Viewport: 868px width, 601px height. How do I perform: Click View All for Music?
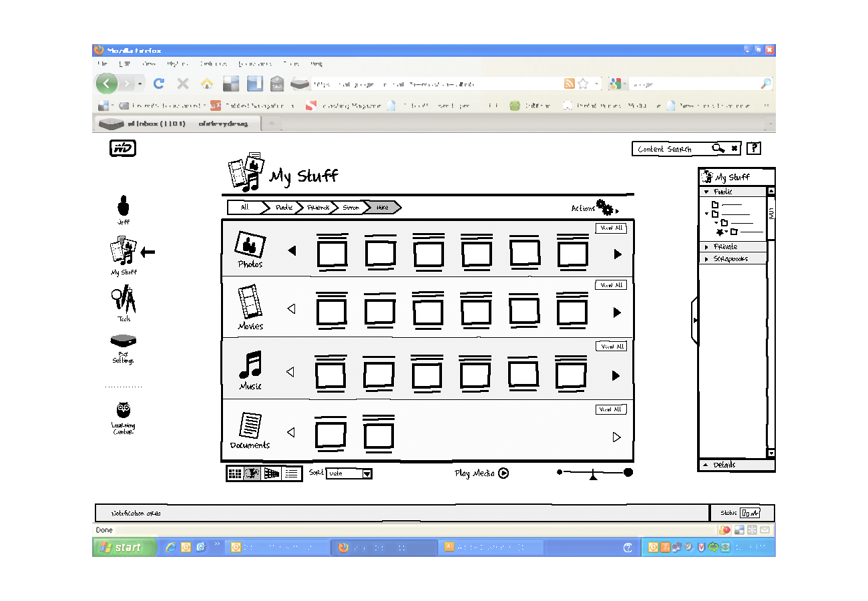tap(611, 347)
